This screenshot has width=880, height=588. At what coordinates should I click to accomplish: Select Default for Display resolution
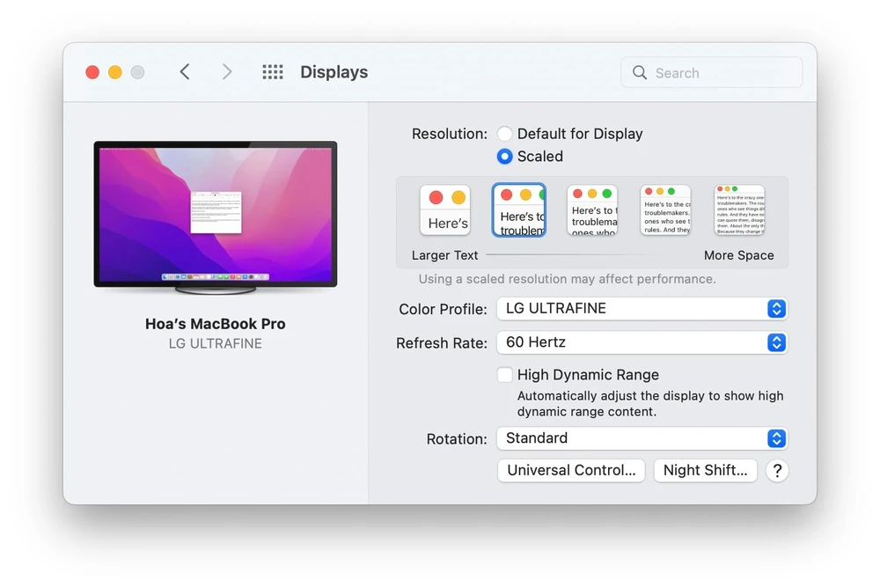pyautogui.click(x=505, y=134)
